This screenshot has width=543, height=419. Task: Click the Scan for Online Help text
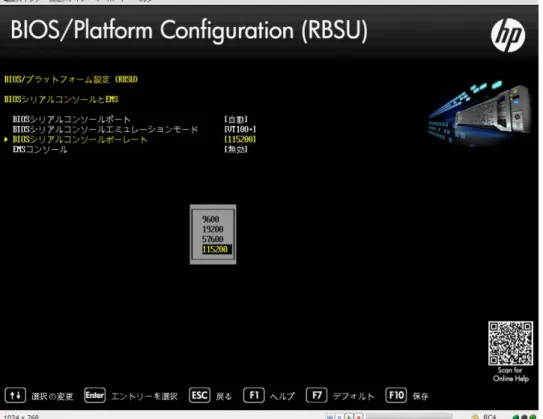point(511,374)
